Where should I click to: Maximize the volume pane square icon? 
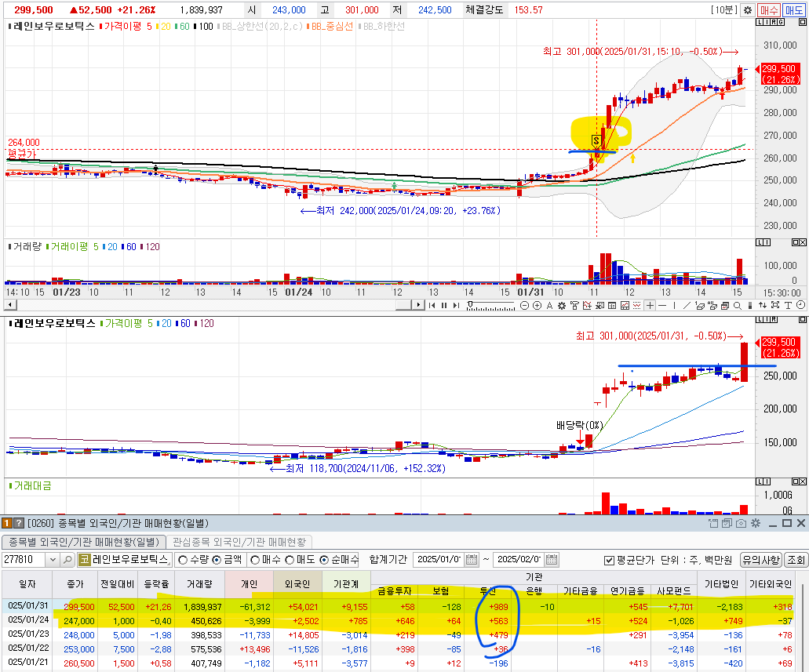point(796,242)
